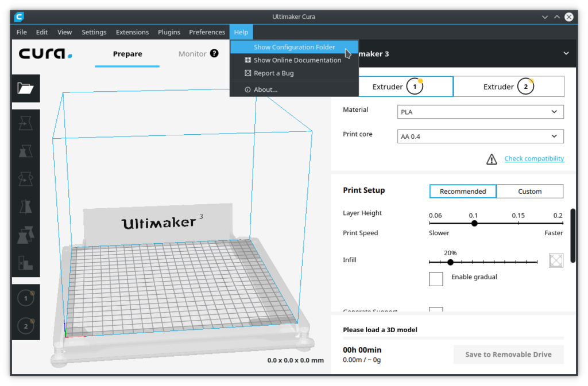Open the About... dialog entry
Viewport: 588px width, 386px height.
point(294,90)
